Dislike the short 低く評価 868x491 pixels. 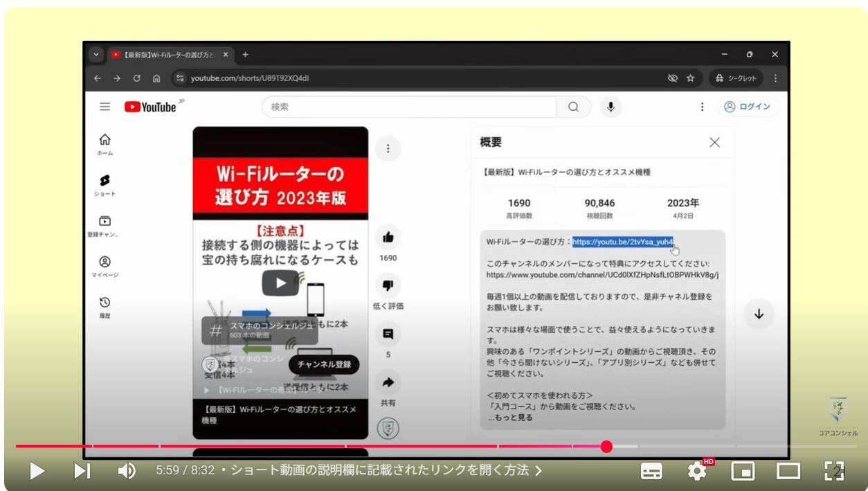tap(388, 285)
